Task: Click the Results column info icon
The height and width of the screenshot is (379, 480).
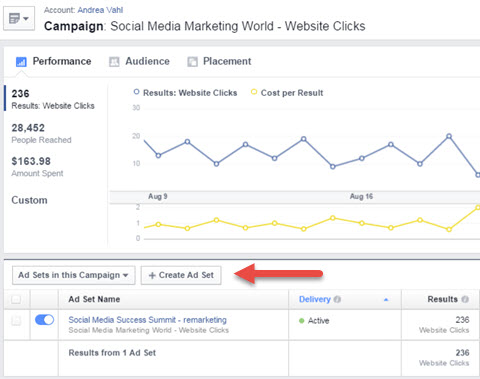Action: click(465, 299)
